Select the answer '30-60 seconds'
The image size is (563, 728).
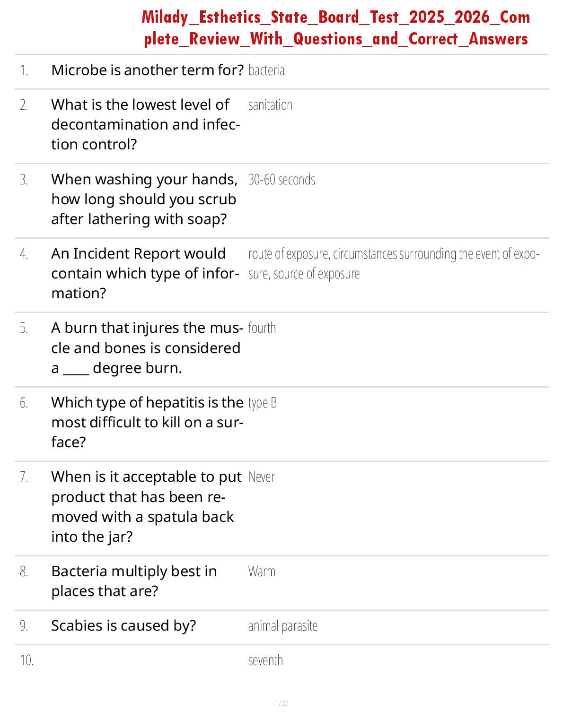281,180
